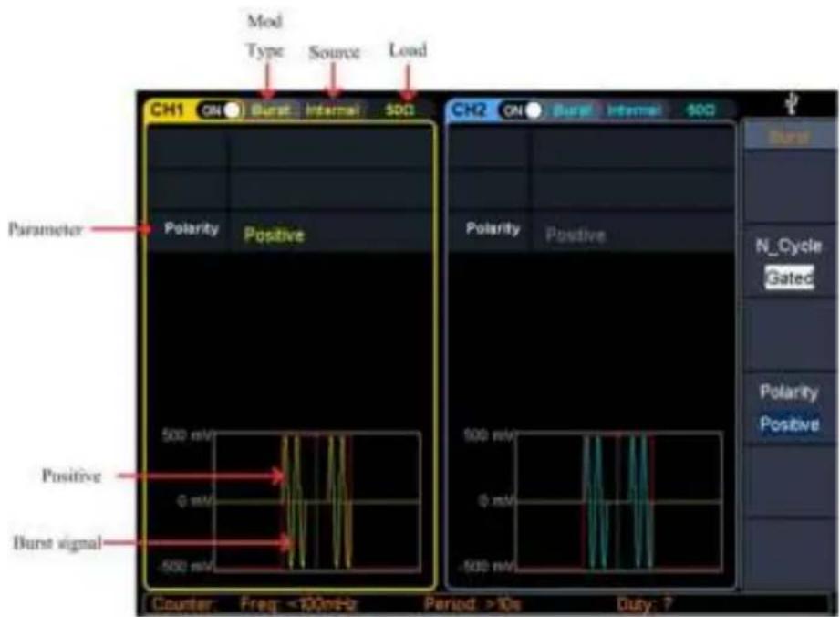Click the CH1 500 mV axis label

coord(188,434)
